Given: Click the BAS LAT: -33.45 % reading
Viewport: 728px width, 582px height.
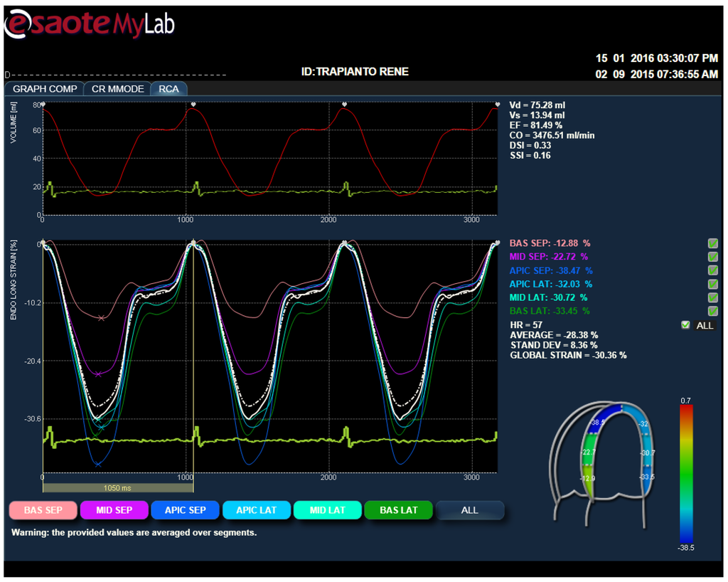Looking at the screenshot, I should pyautogui.click(x=550, y=311).
